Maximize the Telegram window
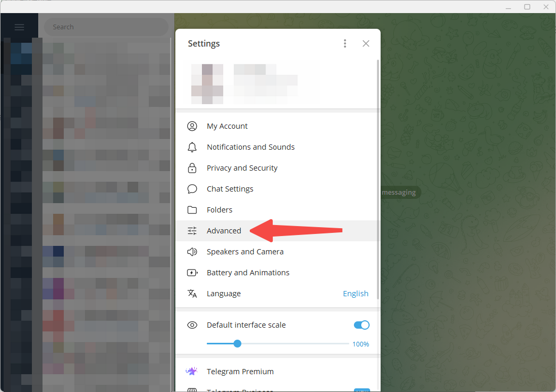 (527, 7)
